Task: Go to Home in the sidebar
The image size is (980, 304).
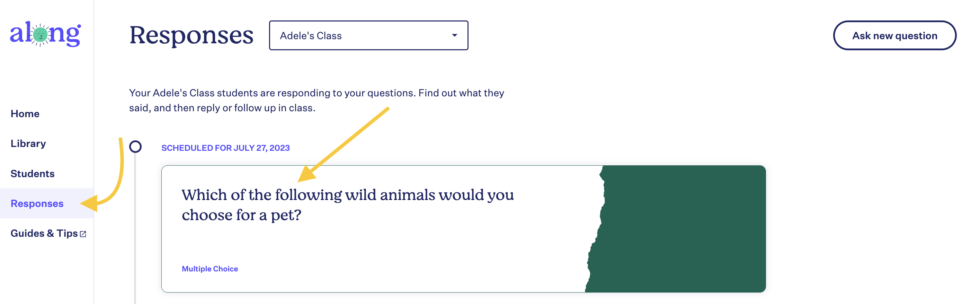Action: [25, 114]
